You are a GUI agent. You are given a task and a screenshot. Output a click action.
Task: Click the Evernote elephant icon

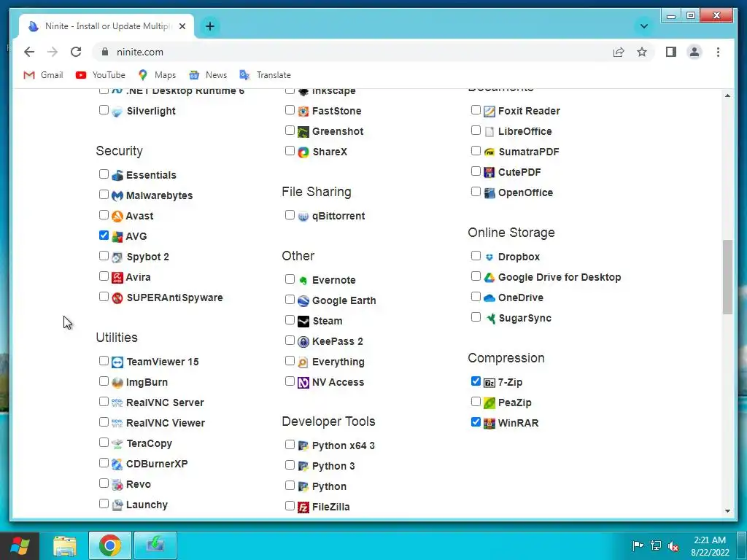pos(303,281)
